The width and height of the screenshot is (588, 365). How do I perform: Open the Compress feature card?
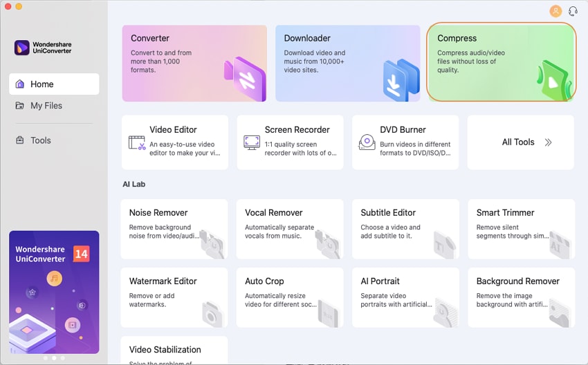click(x=502, y=62)
